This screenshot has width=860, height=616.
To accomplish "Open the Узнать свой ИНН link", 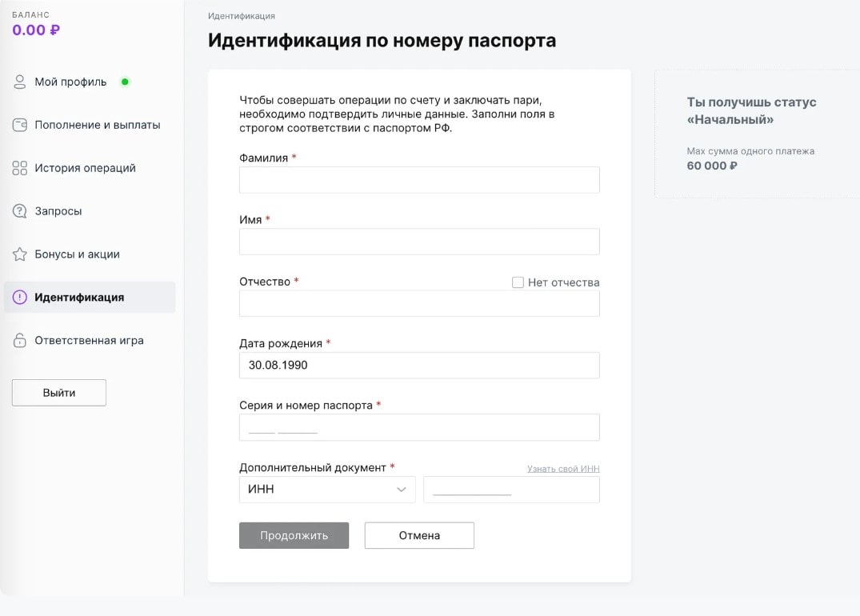I will tap(563, 469).
